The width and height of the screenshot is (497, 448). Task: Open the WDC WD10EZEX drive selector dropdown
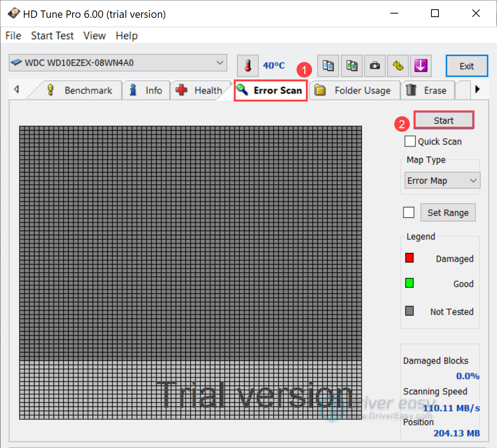point(118,63)
